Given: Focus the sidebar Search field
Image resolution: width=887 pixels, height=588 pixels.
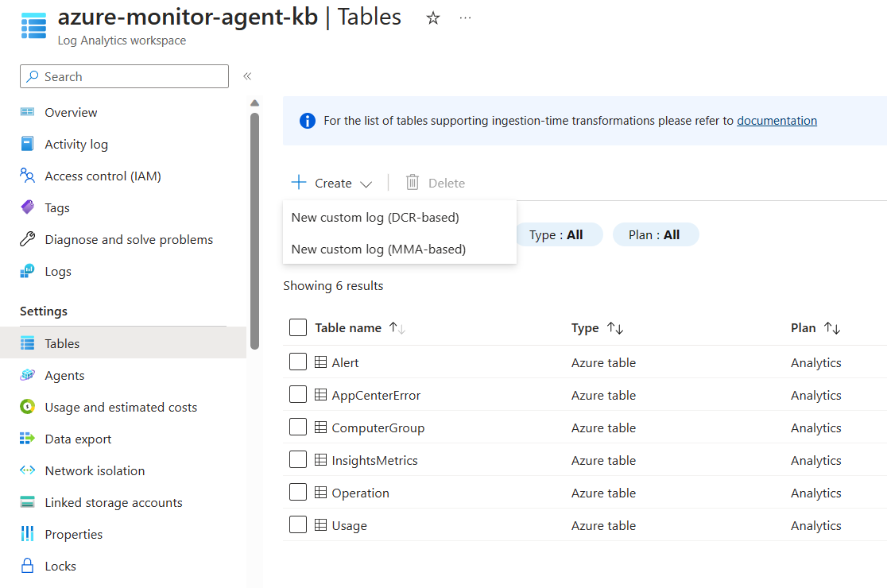Looking at the screenshot, I should [x=125, y=76].
